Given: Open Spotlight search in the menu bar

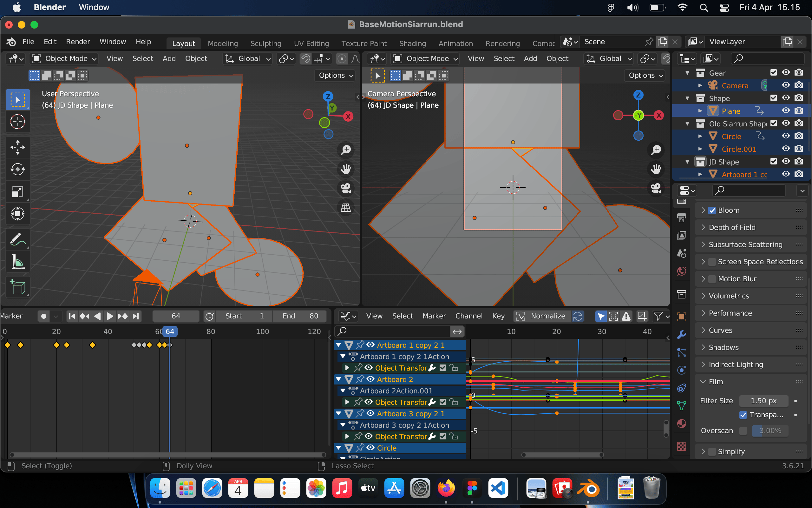Looking at the screenshot, I should coord(704,7).
